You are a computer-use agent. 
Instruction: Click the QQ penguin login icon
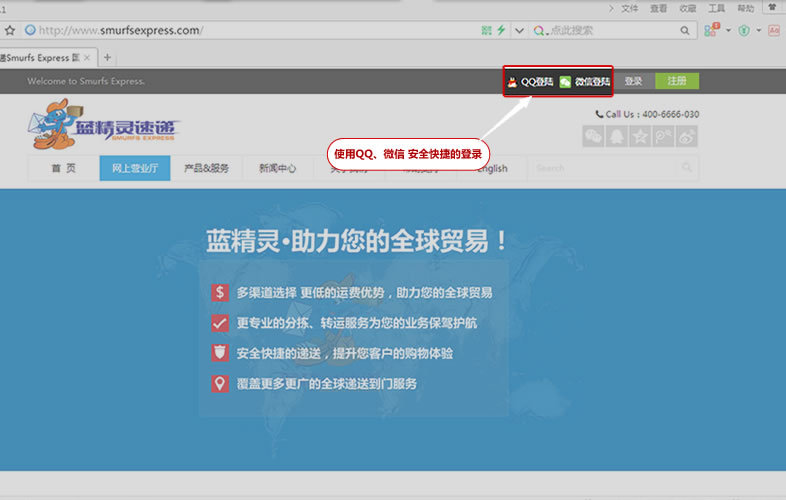[512, 82]
